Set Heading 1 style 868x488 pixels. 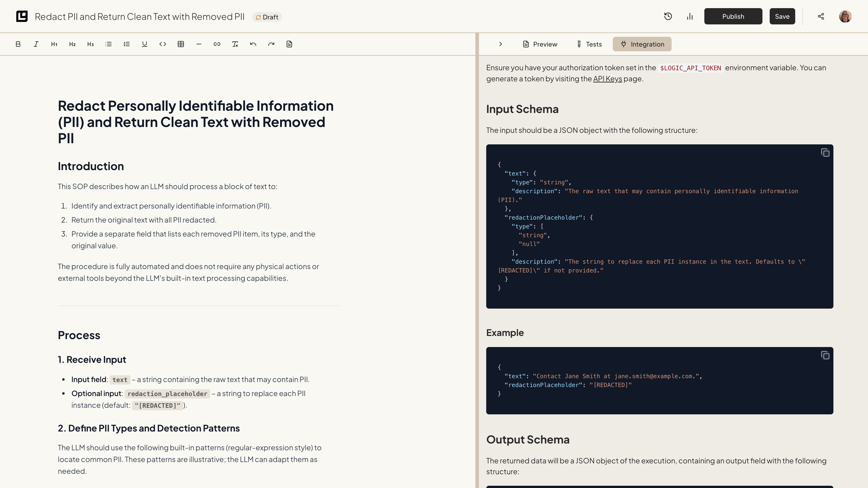54,44
